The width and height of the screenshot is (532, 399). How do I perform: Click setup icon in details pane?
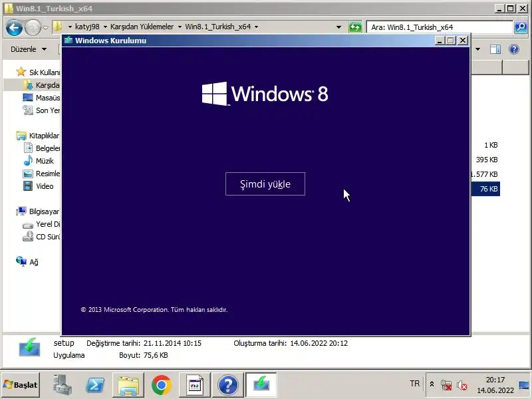pyautogui.click(x=29, y=347)
